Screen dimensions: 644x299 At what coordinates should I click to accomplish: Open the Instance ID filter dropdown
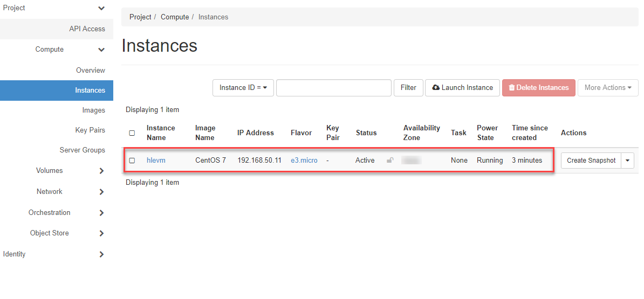[x=243, y=88]
